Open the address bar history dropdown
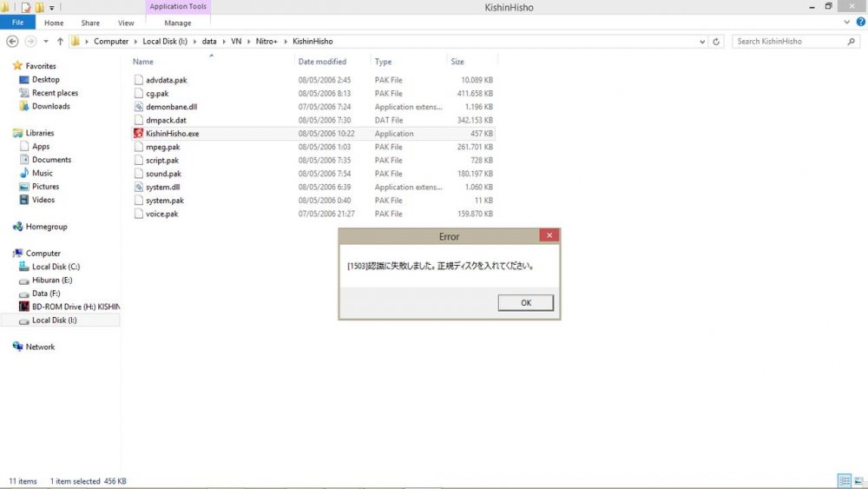Viewport: 868px width, 489px height. coord(702,42)
